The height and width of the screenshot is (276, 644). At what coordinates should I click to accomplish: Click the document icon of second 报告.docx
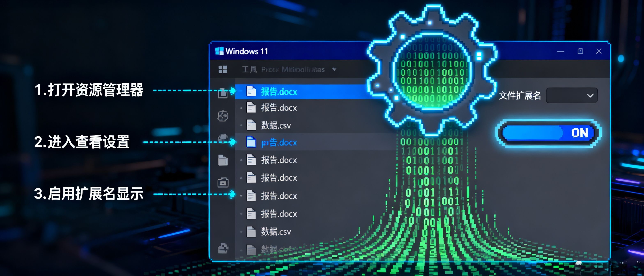tap(251, 108)
